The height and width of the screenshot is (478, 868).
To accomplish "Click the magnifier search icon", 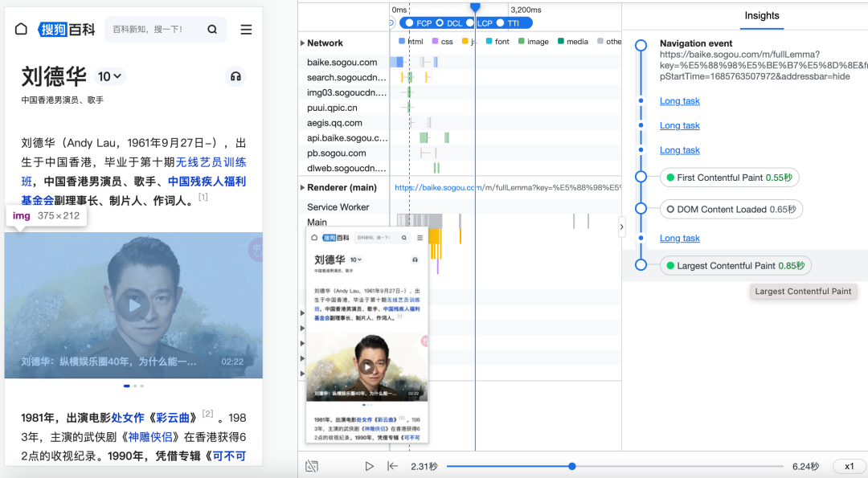I will [212, 29].
